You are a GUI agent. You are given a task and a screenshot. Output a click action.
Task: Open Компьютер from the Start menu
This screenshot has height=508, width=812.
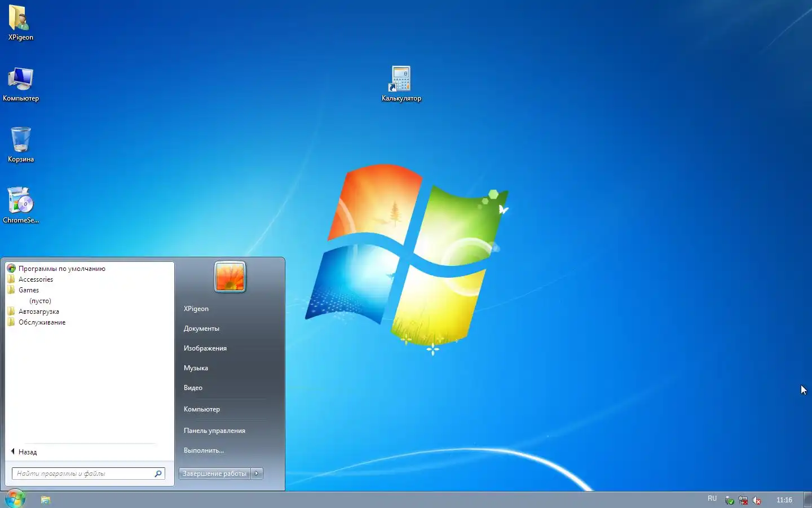coord(202,409)
